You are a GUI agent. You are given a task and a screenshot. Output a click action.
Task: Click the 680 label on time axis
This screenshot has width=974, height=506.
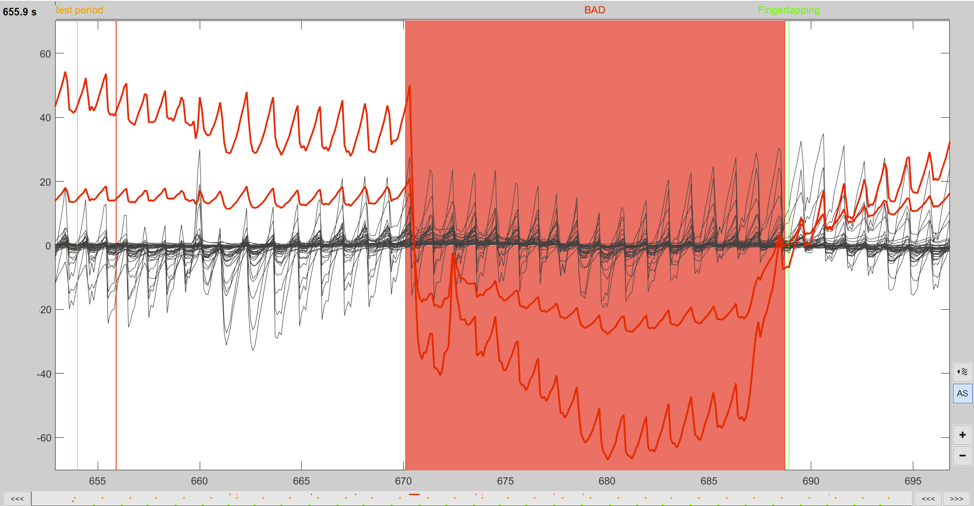point(607,481)
